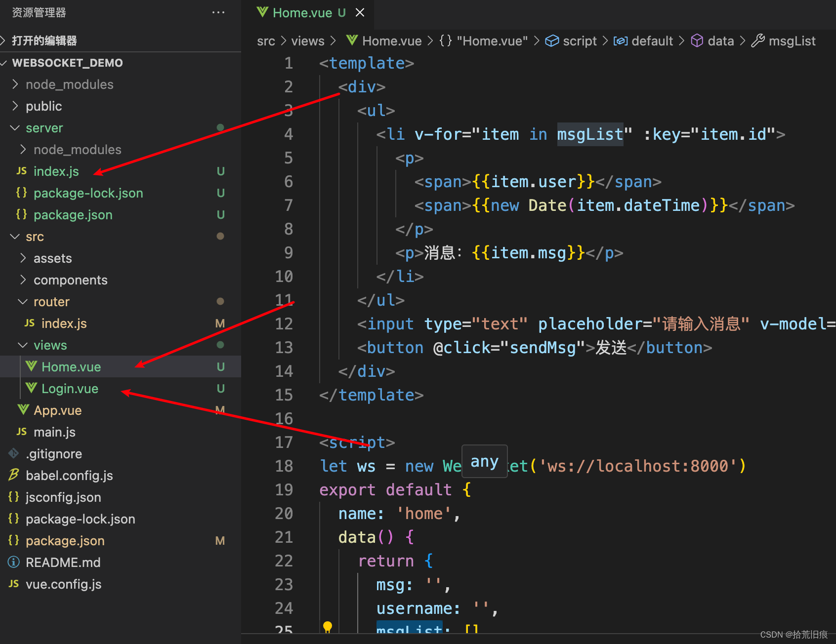
Task: Click the wrench icon before msgList breadcrumb
Action: coord(758,40)
